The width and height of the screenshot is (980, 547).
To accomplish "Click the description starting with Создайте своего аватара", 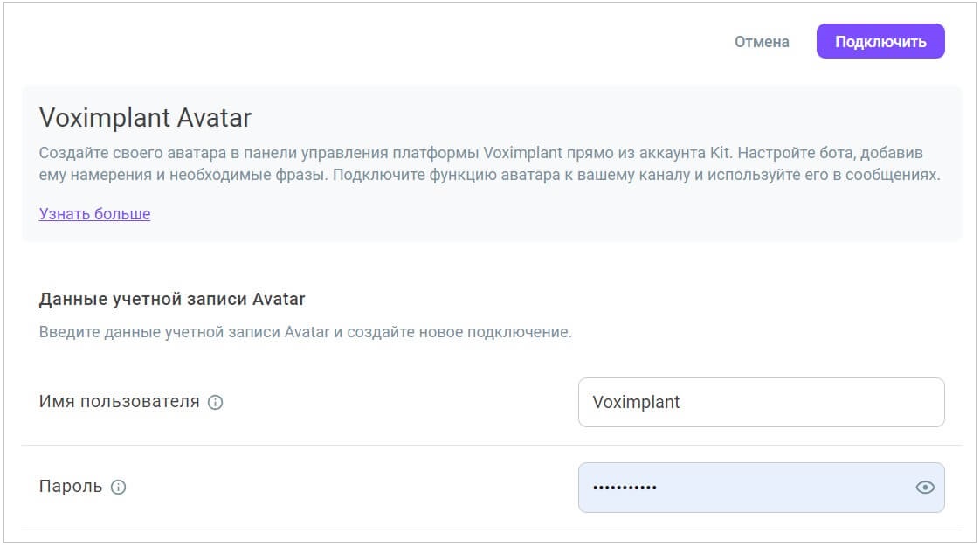I will click(489, 163).
